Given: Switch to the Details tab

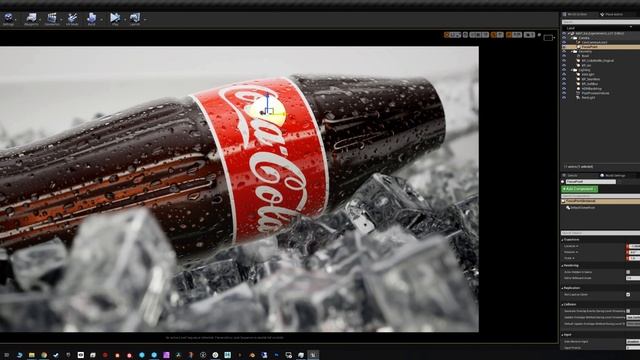Looking at the screenshot, I should (572, 176).
